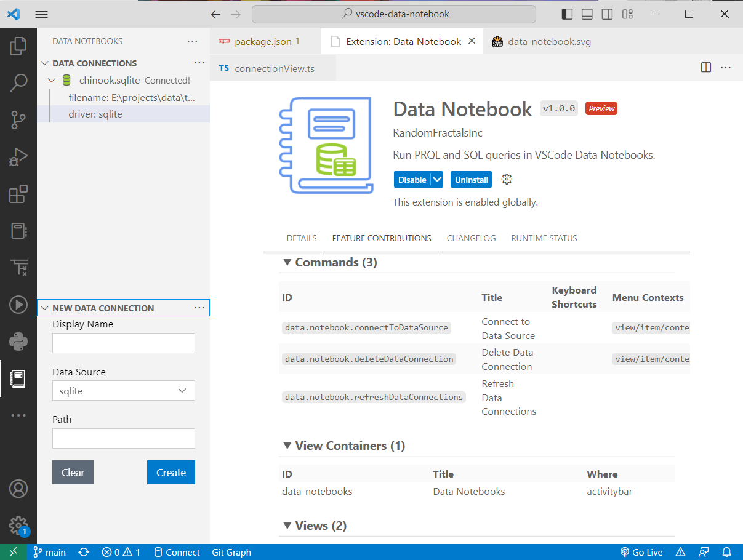
Task: Collapse the chinook.sqlite tree node
Action: coord(52,80)
